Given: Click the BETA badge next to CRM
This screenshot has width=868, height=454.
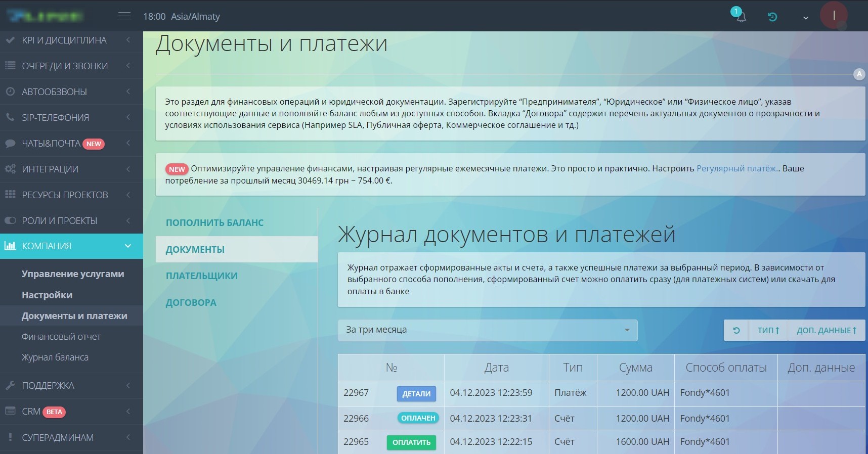Looking at the screenshot, I should tap(54, 412).
